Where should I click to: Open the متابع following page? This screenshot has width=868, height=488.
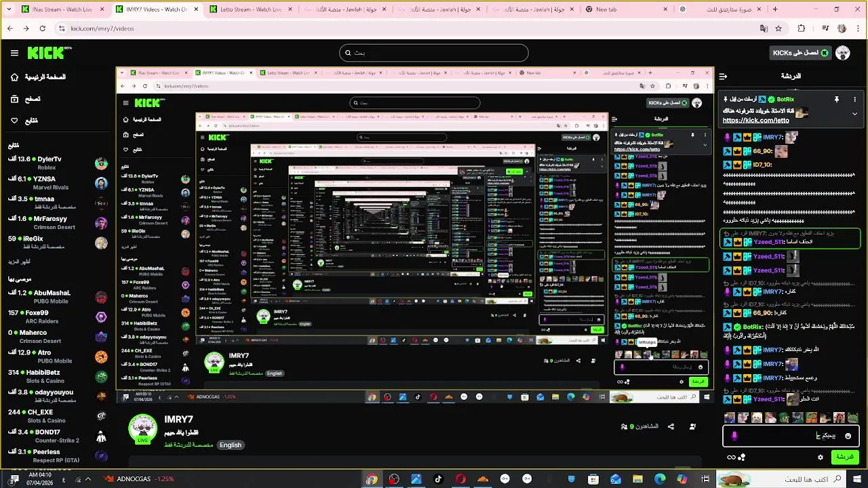24,121
